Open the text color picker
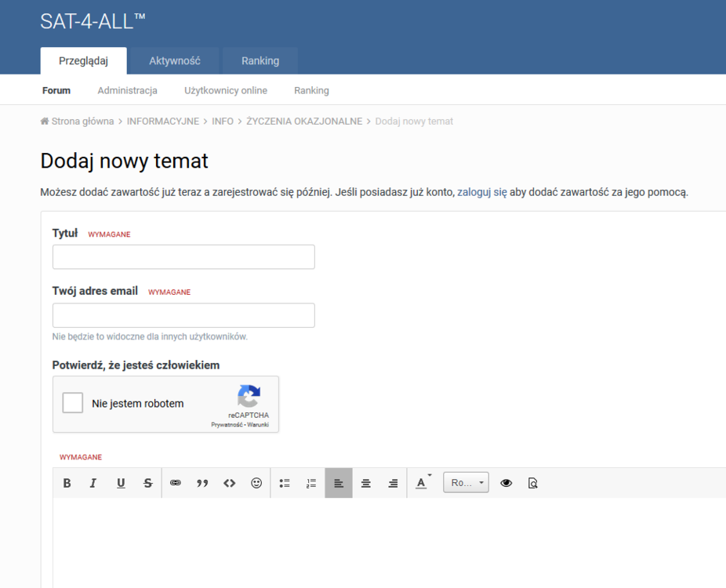726x588 pixels. (422, 483)
